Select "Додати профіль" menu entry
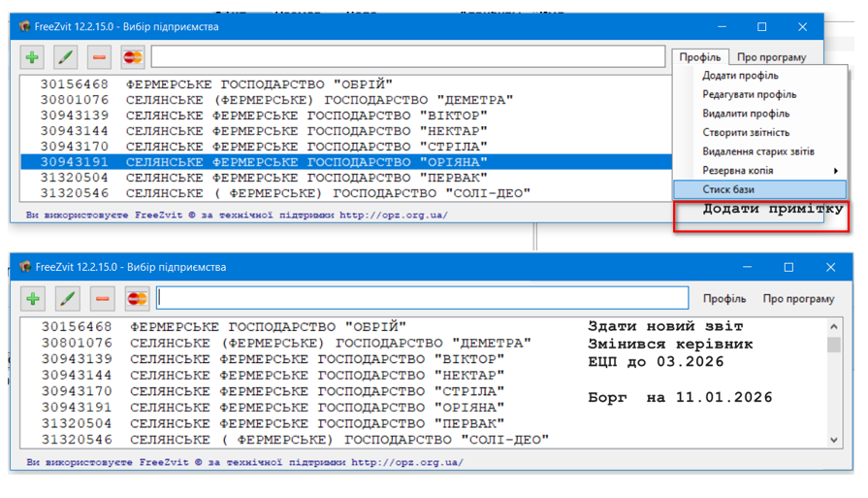This screenshot has height=498, width=868. [740, 76]
